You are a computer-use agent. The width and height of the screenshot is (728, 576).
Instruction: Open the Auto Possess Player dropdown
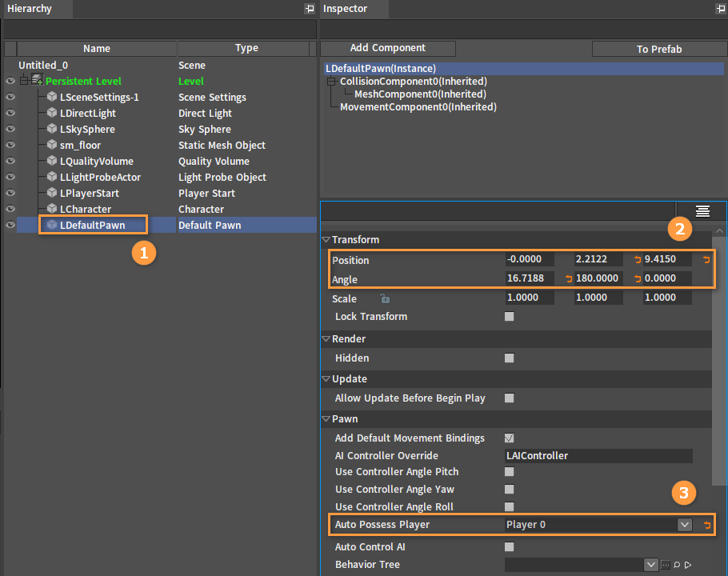point(684,525)
